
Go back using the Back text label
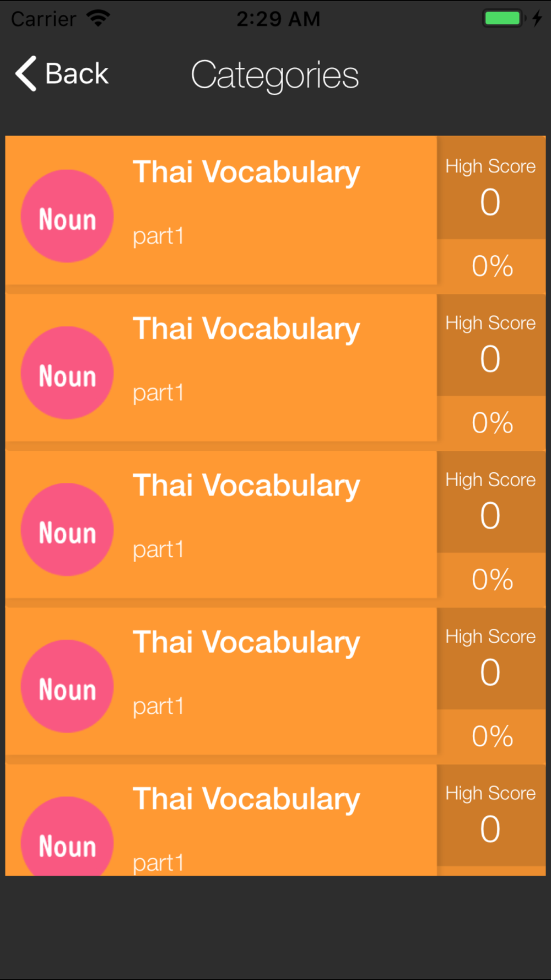point(77,73)
